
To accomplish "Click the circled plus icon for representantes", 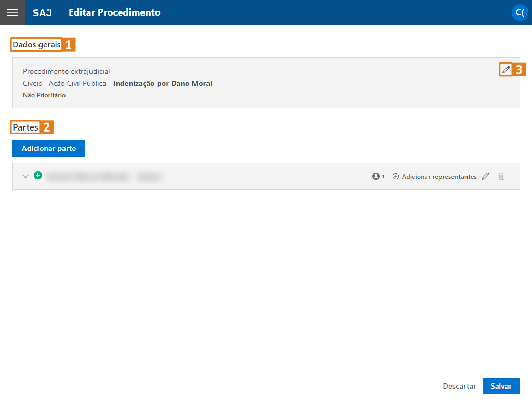I will point(396,176).
